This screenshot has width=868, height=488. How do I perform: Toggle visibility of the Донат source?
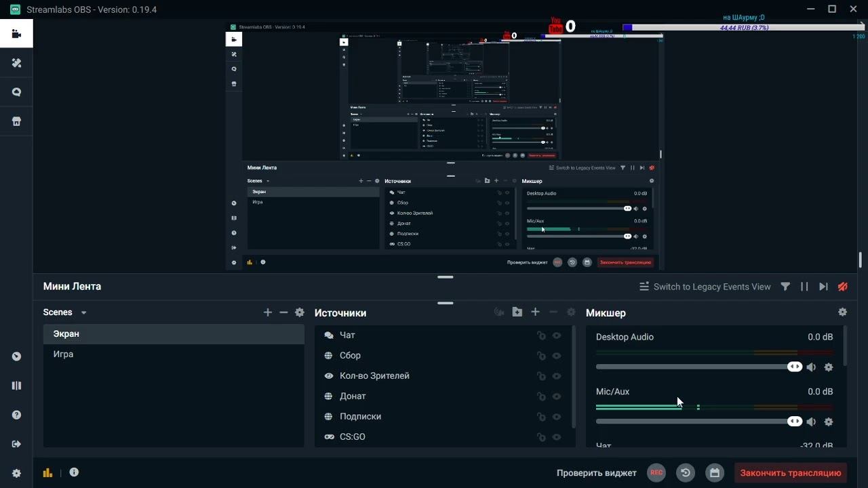[557, 396]
